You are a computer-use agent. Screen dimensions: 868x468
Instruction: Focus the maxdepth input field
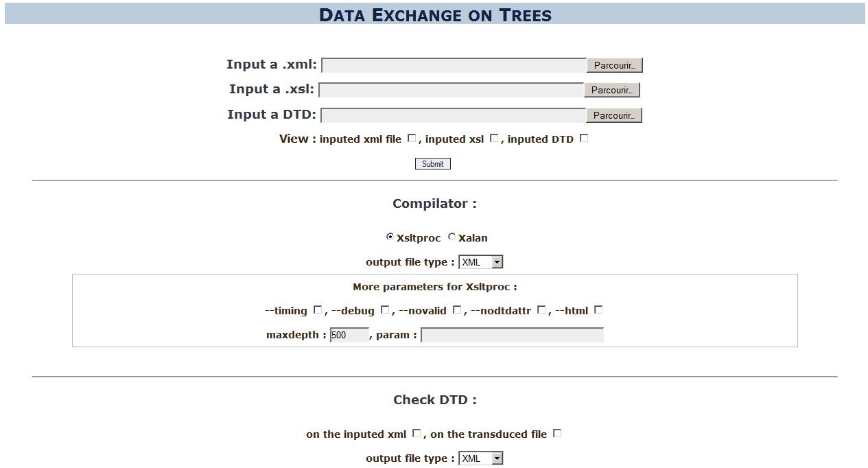tap(349, 335)
